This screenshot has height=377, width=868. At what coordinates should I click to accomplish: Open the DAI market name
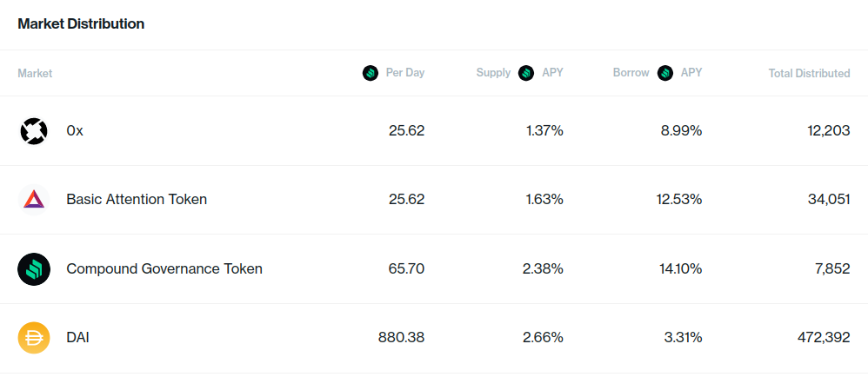click(x=77, y=338)
